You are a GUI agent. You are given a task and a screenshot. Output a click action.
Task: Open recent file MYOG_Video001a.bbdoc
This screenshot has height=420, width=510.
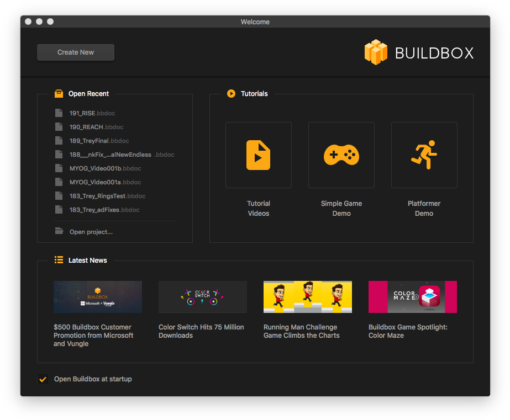(x=106, y=182)
